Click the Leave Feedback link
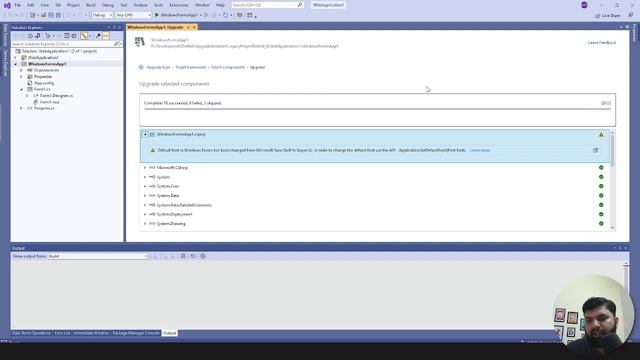The width and height of the screenshot is (640, 360). [x=602, y=42]
